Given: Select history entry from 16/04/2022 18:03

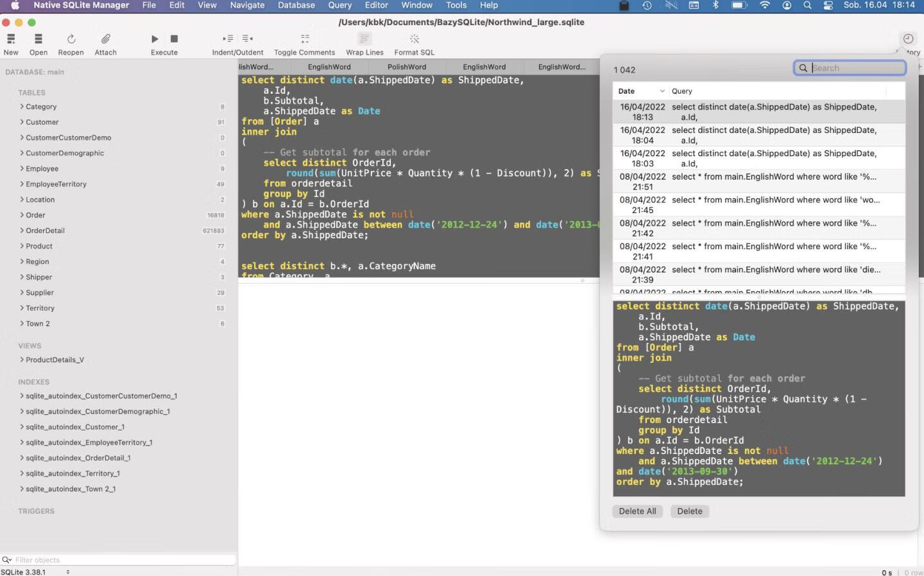Looking at the screenshot, I should pos(759,159).
